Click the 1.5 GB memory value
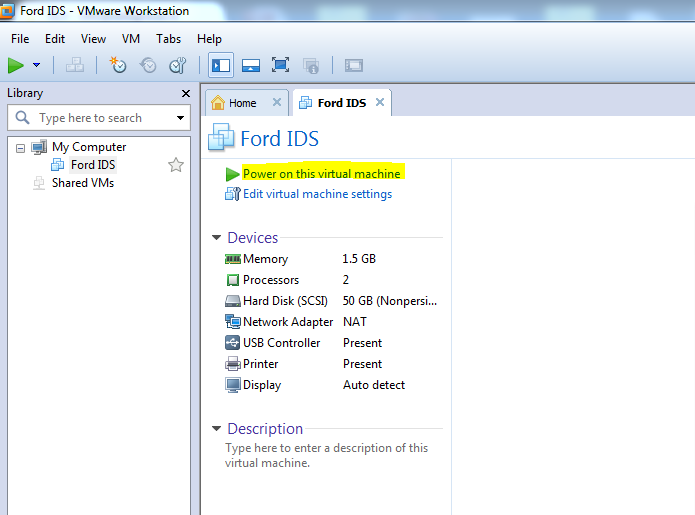The width and height of the screenshot is (695, 515). tap(359, 259)
